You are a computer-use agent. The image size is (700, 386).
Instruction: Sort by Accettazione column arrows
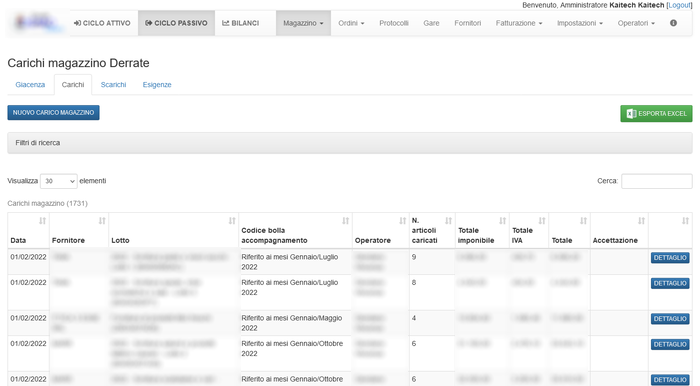pos(642,221)
